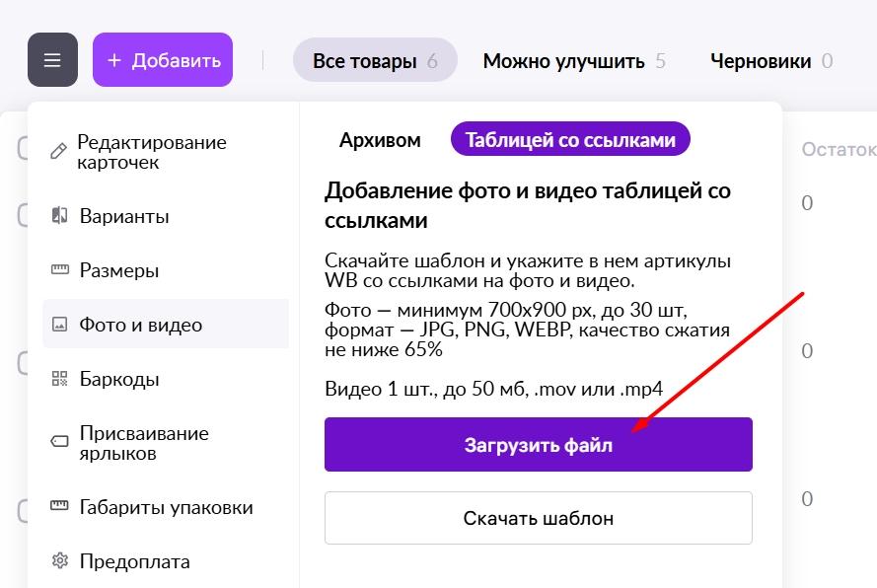Viewport: 877px width, 588px height.
Task: Click the hamburger menu icon
Action: [x=52, y=60]
